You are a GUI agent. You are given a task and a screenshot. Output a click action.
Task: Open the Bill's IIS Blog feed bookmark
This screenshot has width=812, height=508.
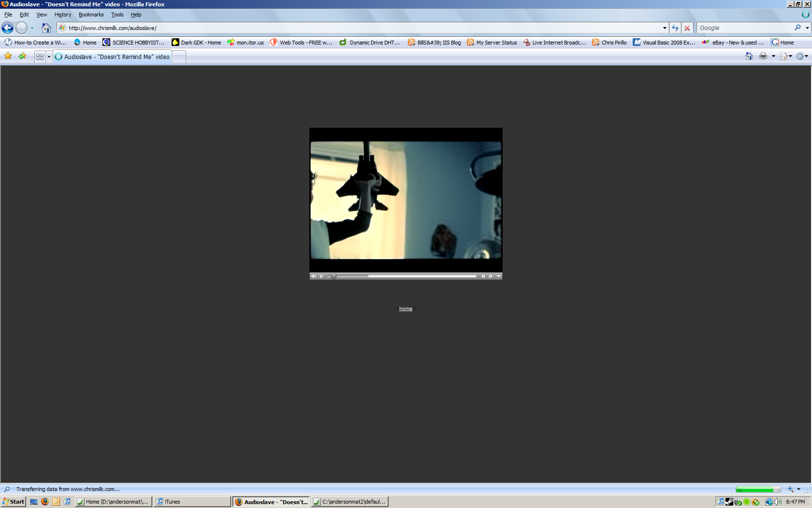435,43
